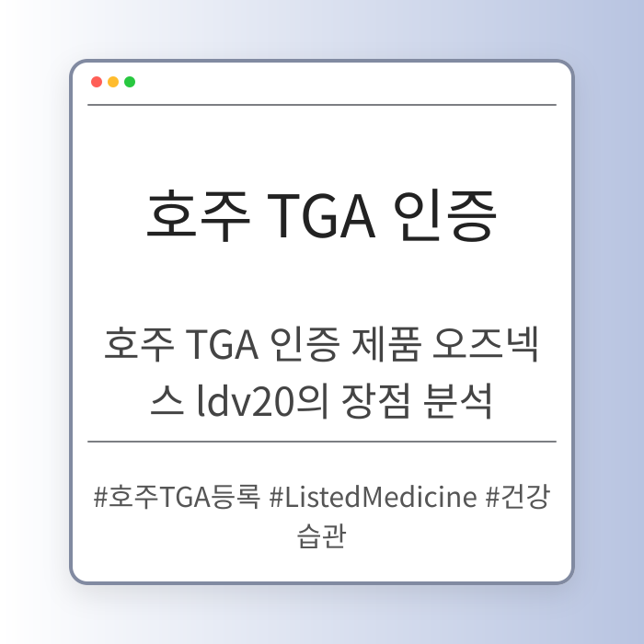The height and width of the screenshot is (644, 644).
Task: Click the divider line above the hashtags
Action: (322, 442)
